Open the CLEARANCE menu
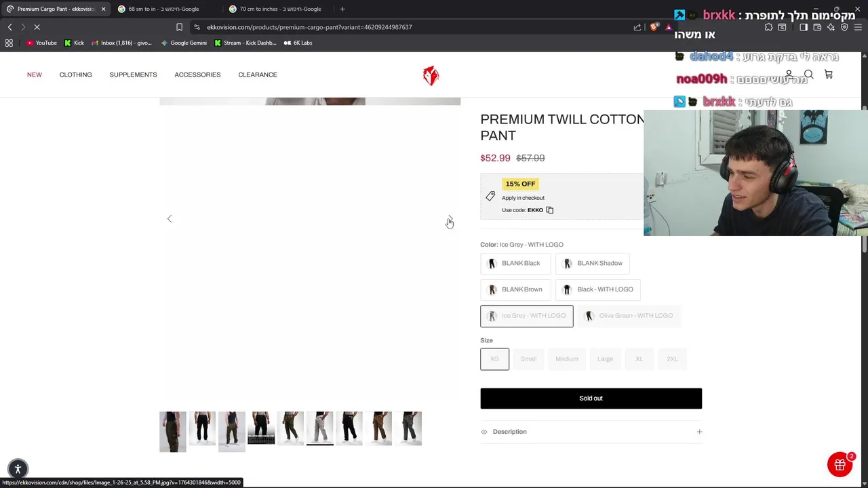The width and height of the screenshot is (868, 488). 258,75
